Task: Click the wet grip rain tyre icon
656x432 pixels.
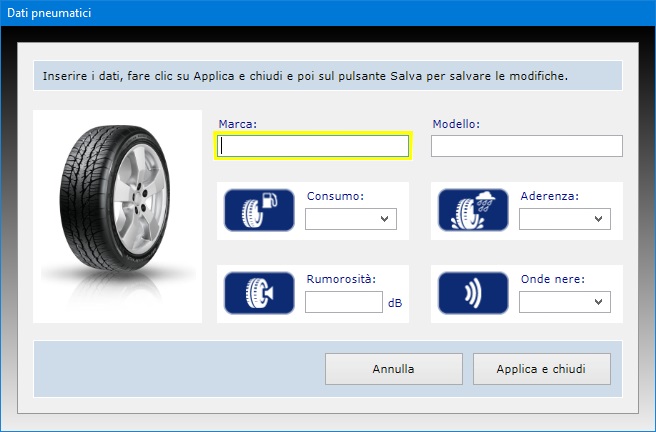Action: coord(473,211)
